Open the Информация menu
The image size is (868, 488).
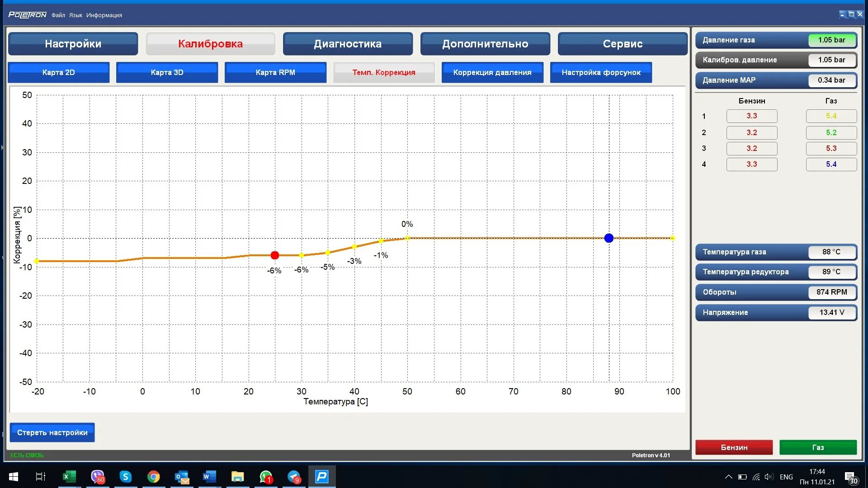[104, 15]
